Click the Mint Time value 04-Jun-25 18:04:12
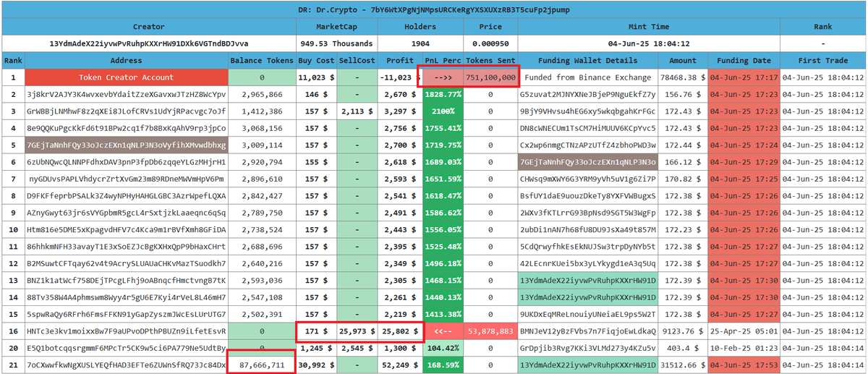 click(x=649, y=43)
